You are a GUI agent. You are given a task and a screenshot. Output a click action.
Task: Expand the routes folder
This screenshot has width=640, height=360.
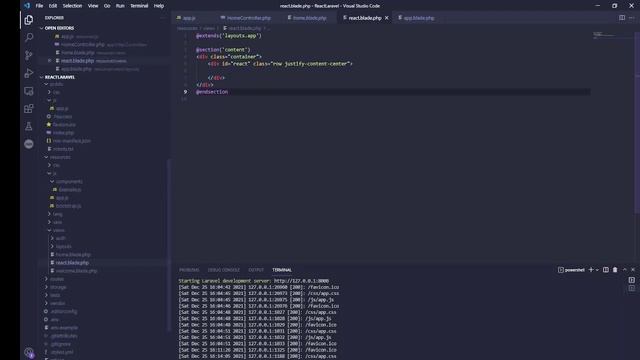56,279
